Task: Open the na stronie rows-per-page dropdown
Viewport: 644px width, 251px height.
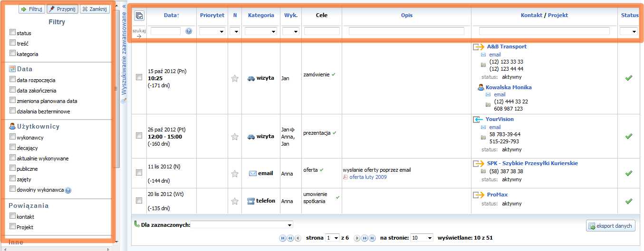Action: 422,238
